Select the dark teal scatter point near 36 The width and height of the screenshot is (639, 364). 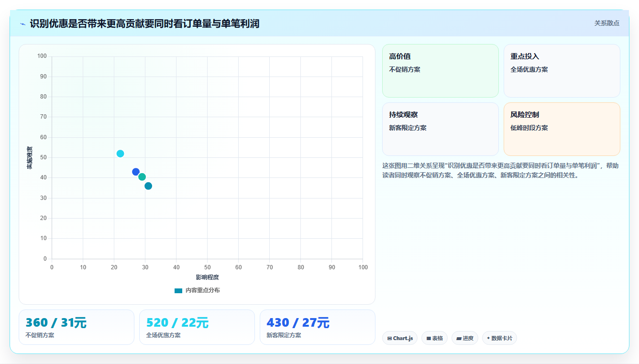point(148,186)
